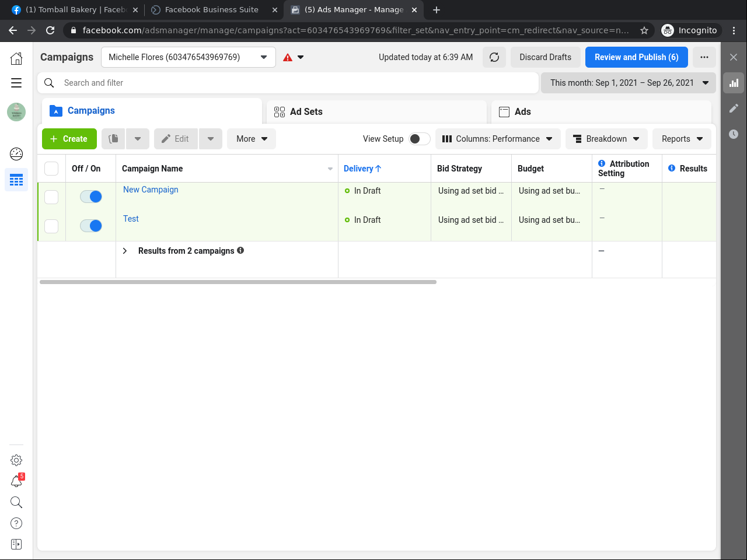Open notifications bell with 5 badge
The height and width of the screenshot is (560, 747).
[x=16, y=481]
